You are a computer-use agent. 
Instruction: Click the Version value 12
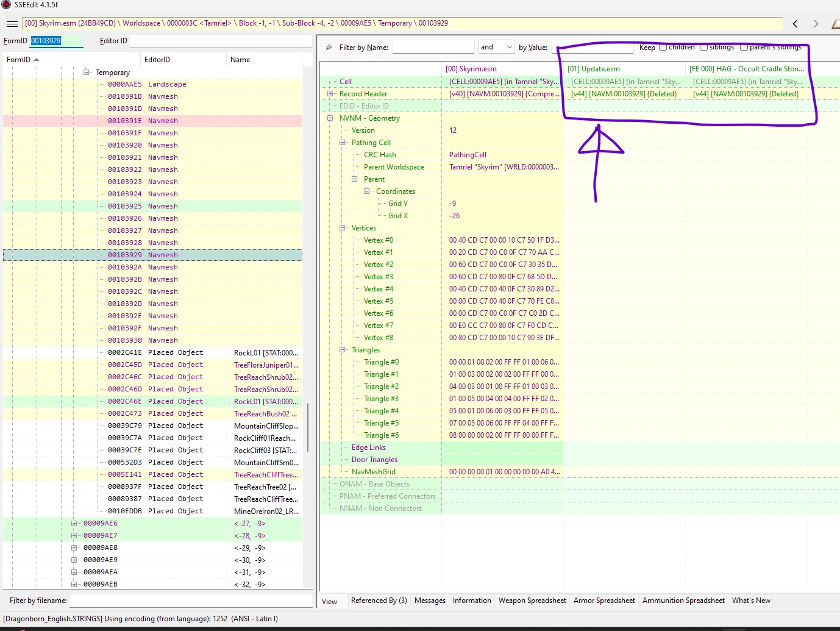453,130
